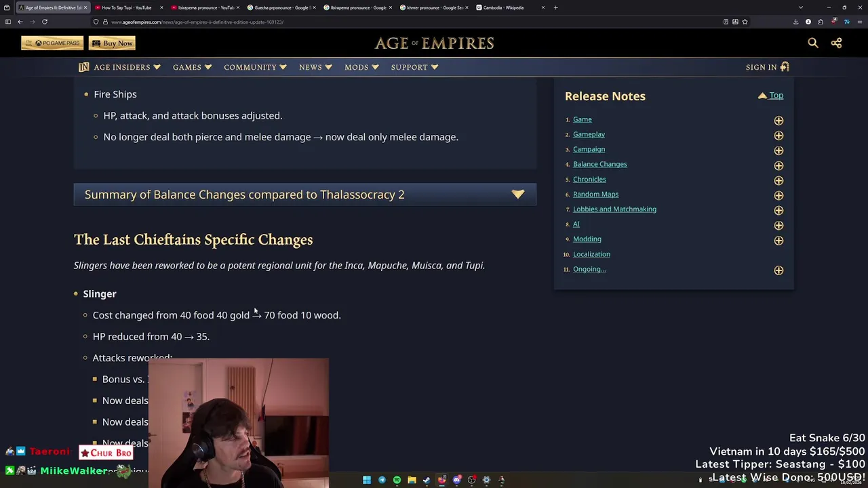Open Steam from the taskbar
This screenshot has height=488, width=868.
point(427,480)
